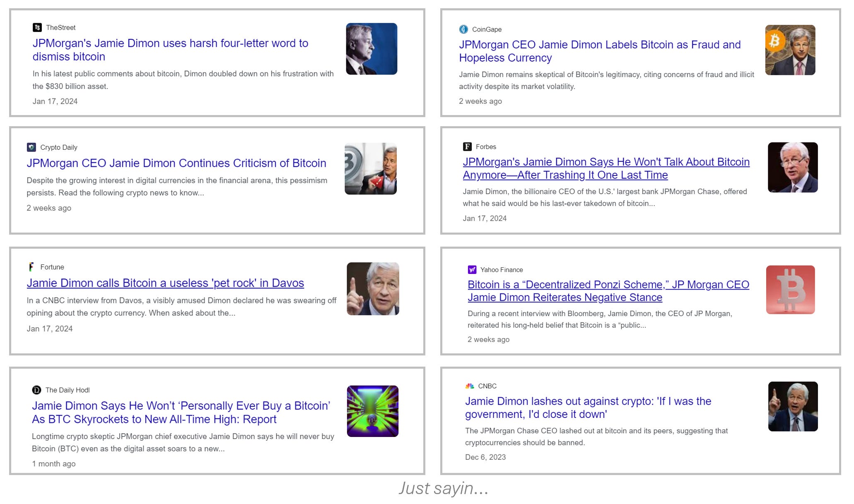
Task: Open TheStreet 'harsh four-letter word' headline
Action: (x=170, y=50)
